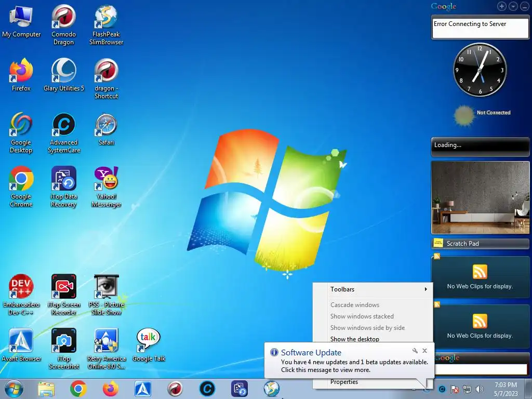Open SlimBrowser from the taskbar
This screenshot has height=399, width=532.
coord(272,389)
